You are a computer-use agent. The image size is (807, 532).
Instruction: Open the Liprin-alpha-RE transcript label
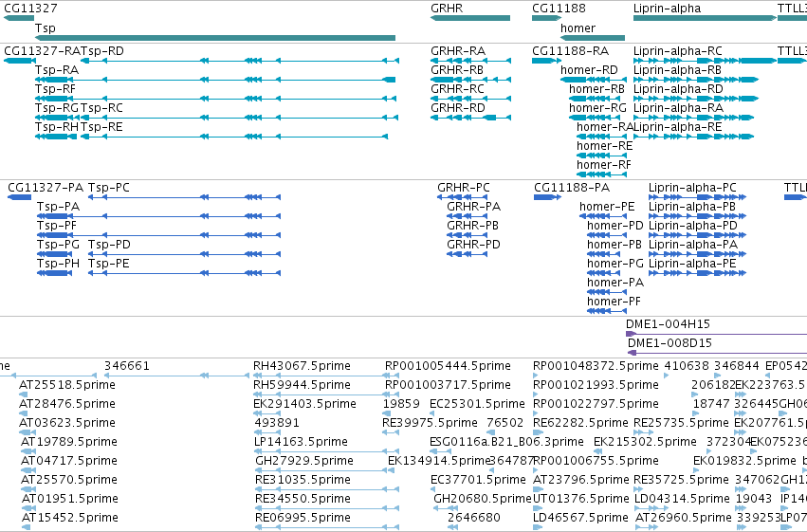click(678, 127)
